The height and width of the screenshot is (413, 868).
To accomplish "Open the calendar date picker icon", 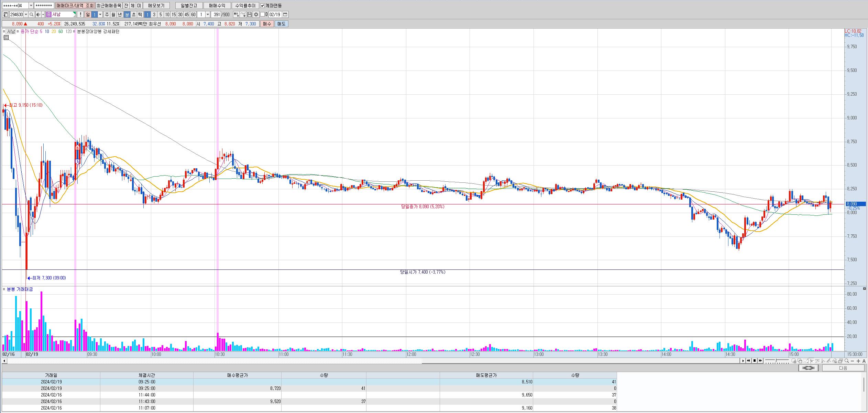I will [285, 14].
